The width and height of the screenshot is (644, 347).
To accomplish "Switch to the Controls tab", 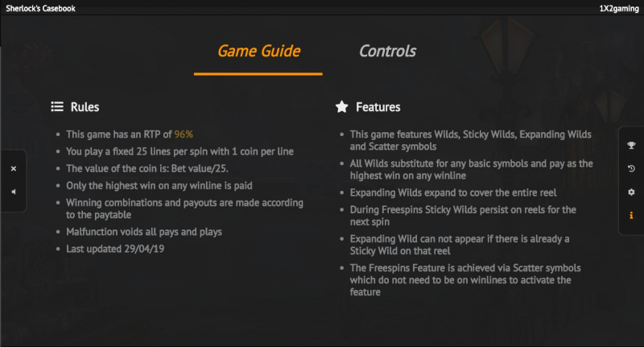I will click(x=387, y=51).
